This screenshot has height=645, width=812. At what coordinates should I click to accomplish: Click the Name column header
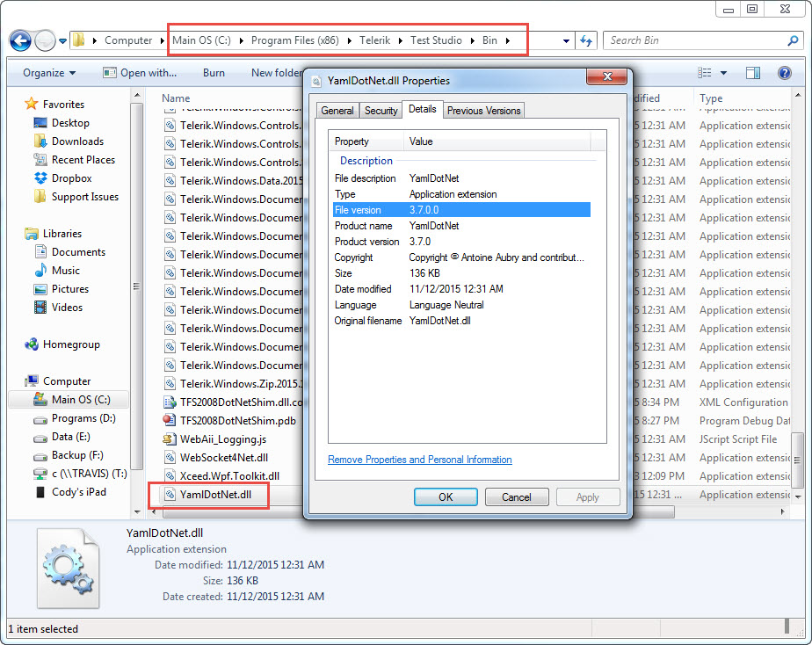(176, 98)
